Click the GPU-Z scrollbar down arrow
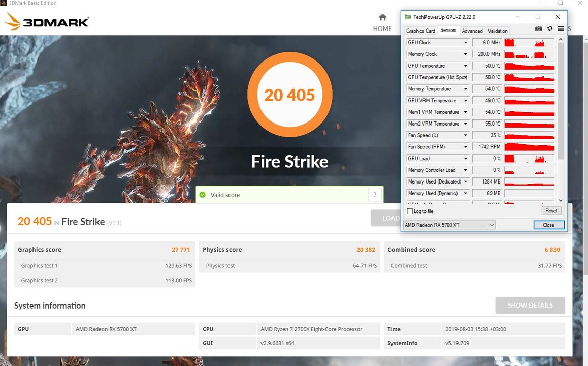Image resolution: width=588 pixels, height=366 pixels. pos(561,200)
